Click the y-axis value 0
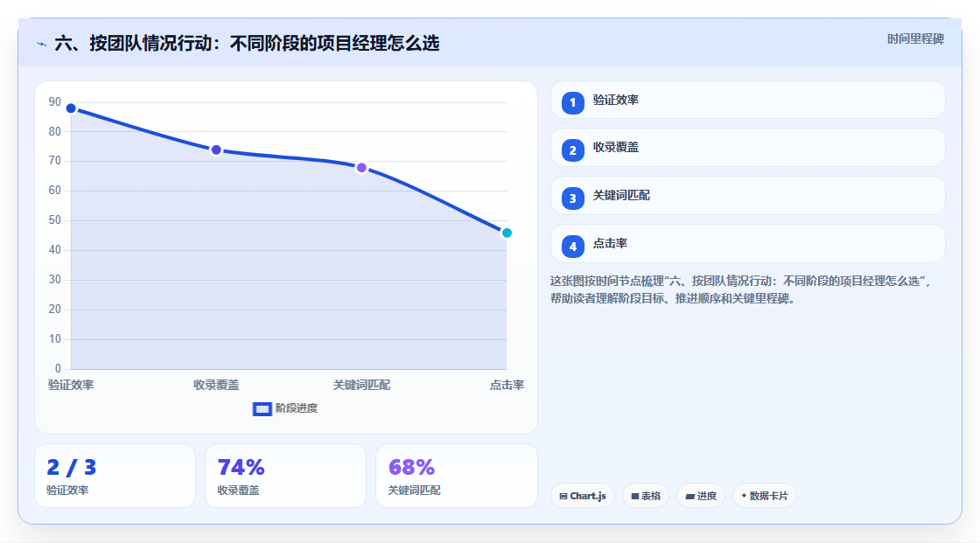This screenshot has height=543, width=980. click(58, 369)
